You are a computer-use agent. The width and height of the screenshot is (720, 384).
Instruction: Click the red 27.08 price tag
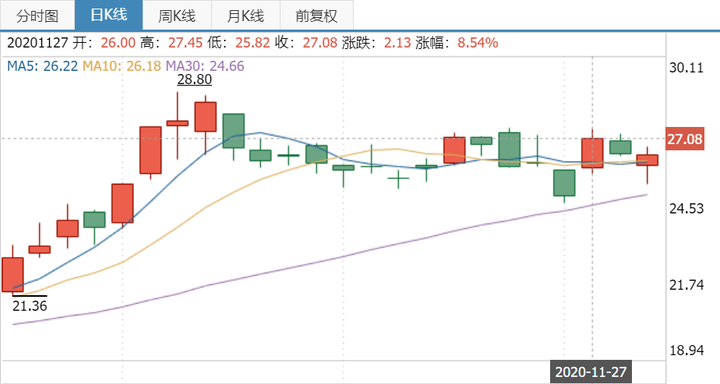(x=685, y=139)
